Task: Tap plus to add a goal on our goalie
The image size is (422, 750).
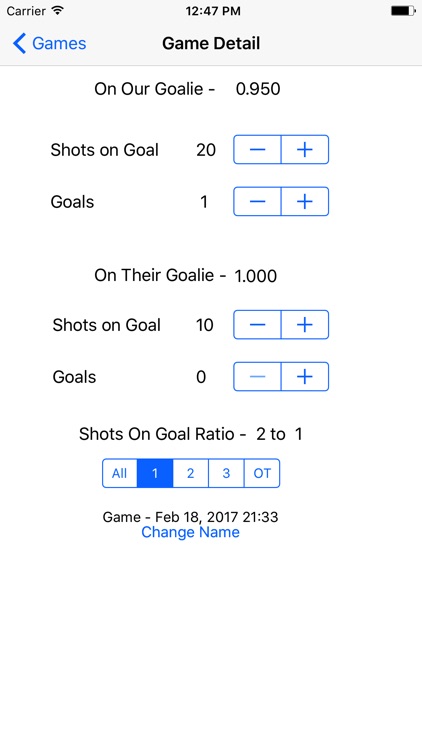Action: (x=305, y=201)
